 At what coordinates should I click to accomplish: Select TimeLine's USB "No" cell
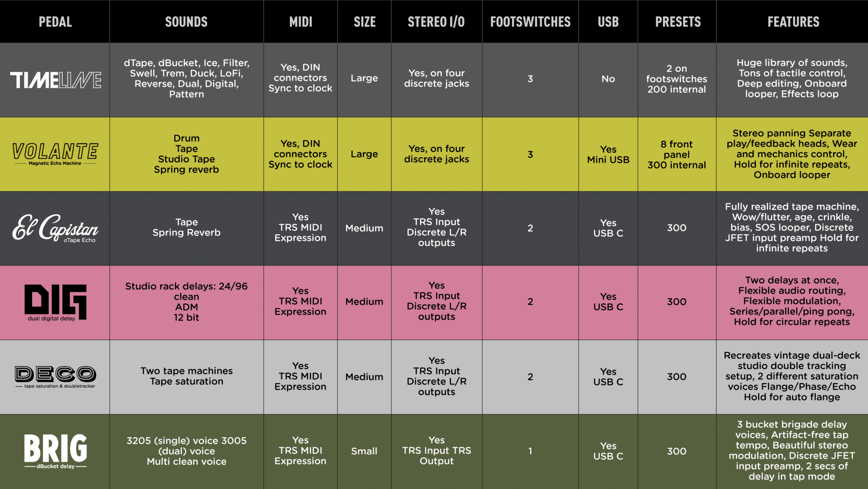[x=608, y=79]
